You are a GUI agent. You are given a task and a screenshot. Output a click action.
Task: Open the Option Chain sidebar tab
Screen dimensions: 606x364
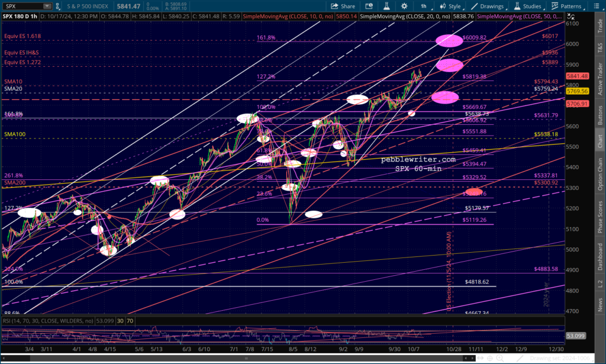coord(600,174)
